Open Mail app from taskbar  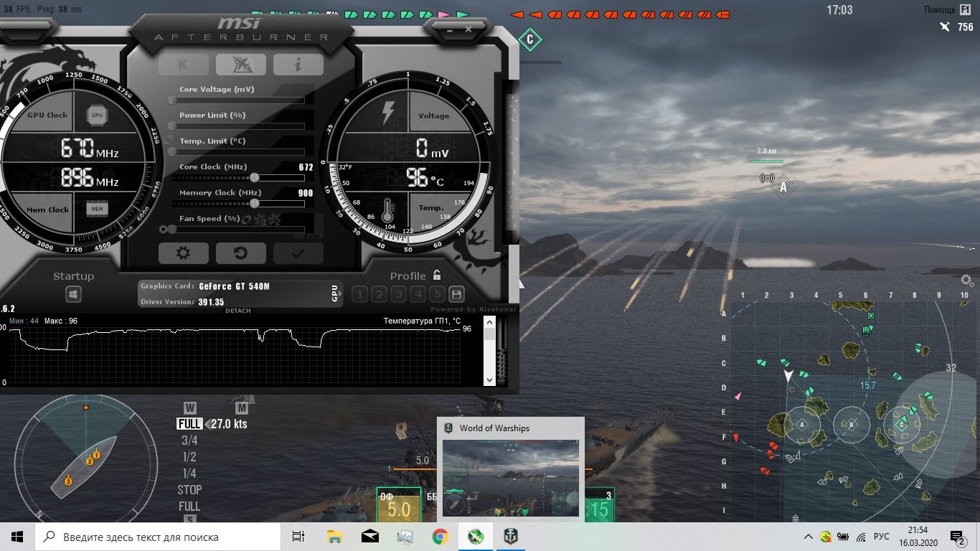370,537
